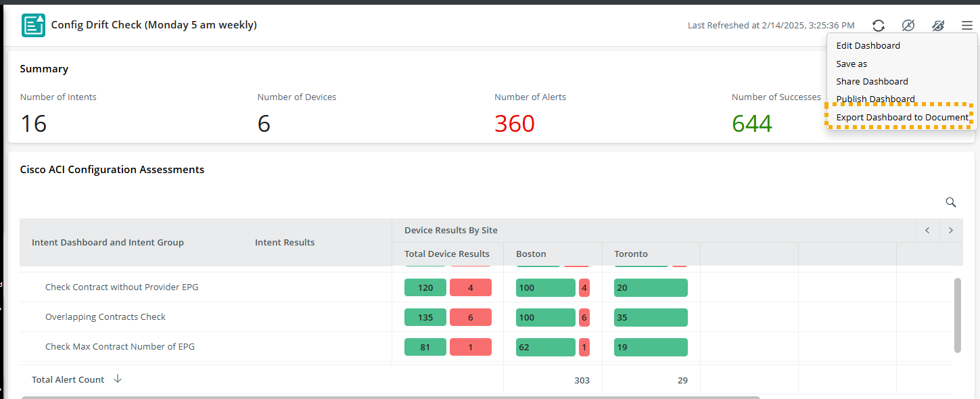980x399 pixels.
Task: Click the Config Drift Check dashboard logo
Action: (x=34, y=25)
